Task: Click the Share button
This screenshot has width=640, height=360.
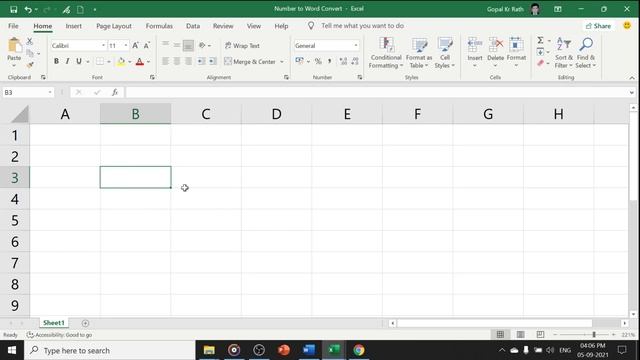Action: (x=598, y=26)
